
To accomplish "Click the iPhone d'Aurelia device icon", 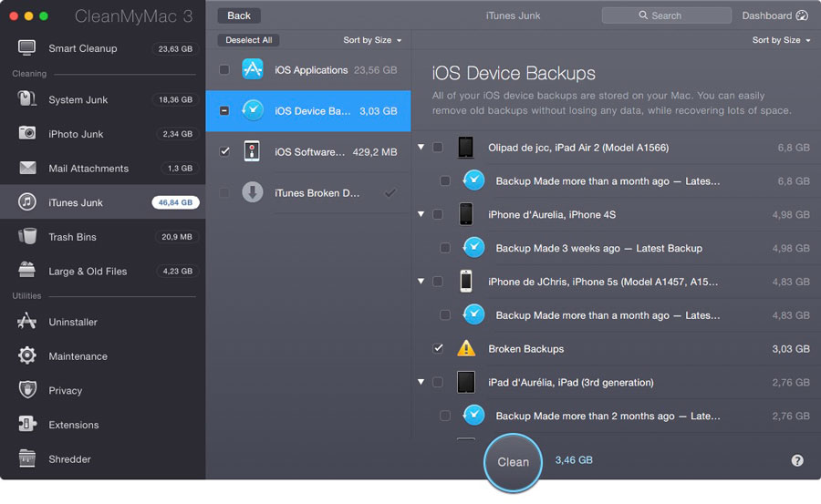I will click(465, 214).
